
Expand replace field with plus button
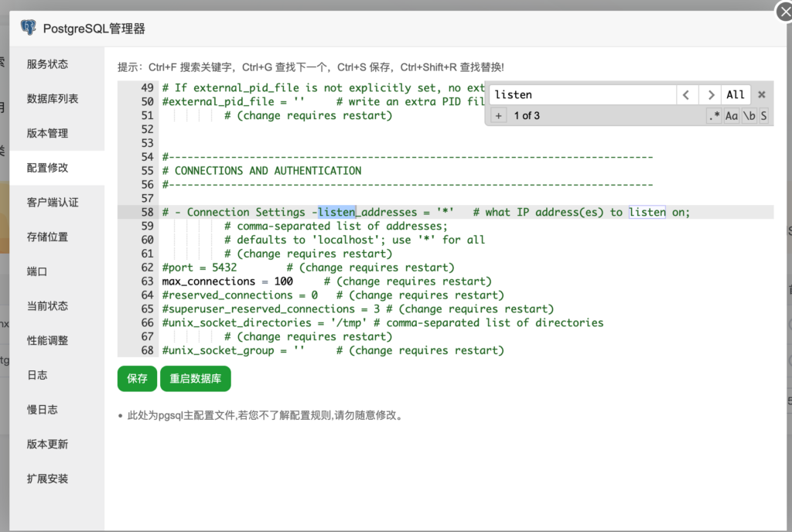(499, 116)
